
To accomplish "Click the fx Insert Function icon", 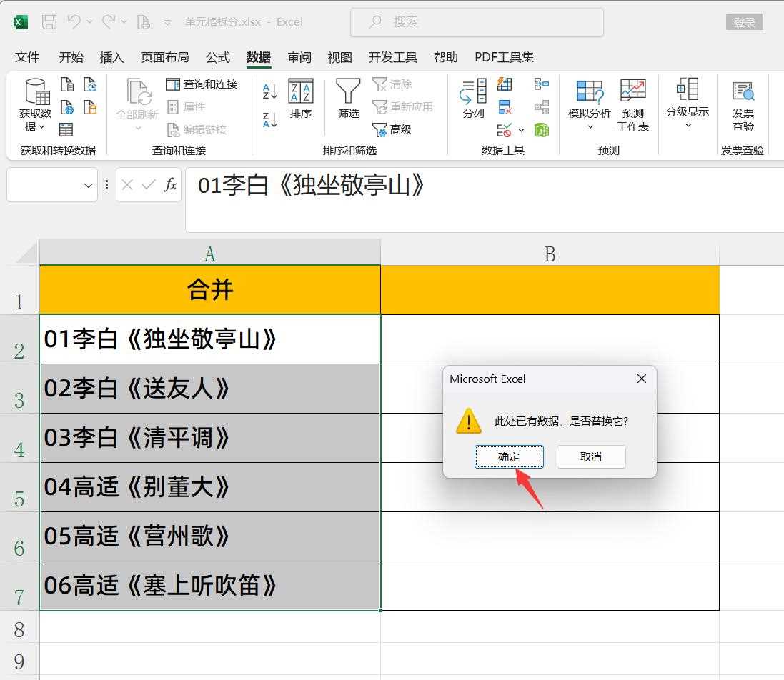I will 170,185.
